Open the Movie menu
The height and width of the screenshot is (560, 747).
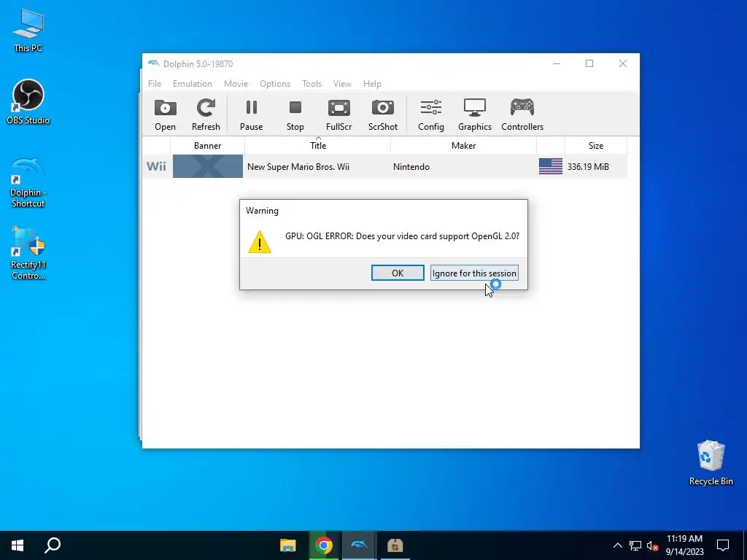coord(236,84)
